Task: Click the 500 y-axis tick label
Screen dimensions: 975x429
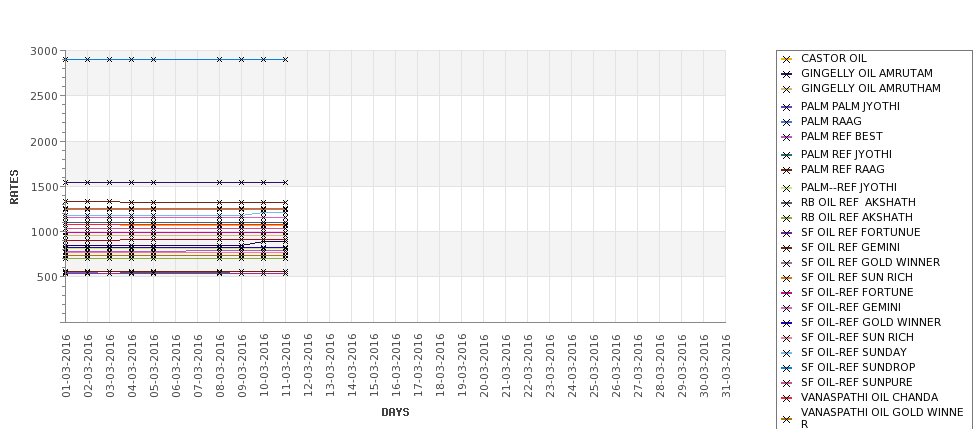Action: (47, 277)
